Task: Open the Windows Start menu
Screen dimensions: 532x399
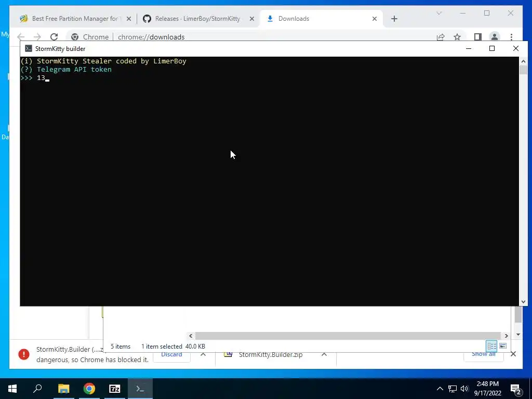Action: [x=12, y=389]
